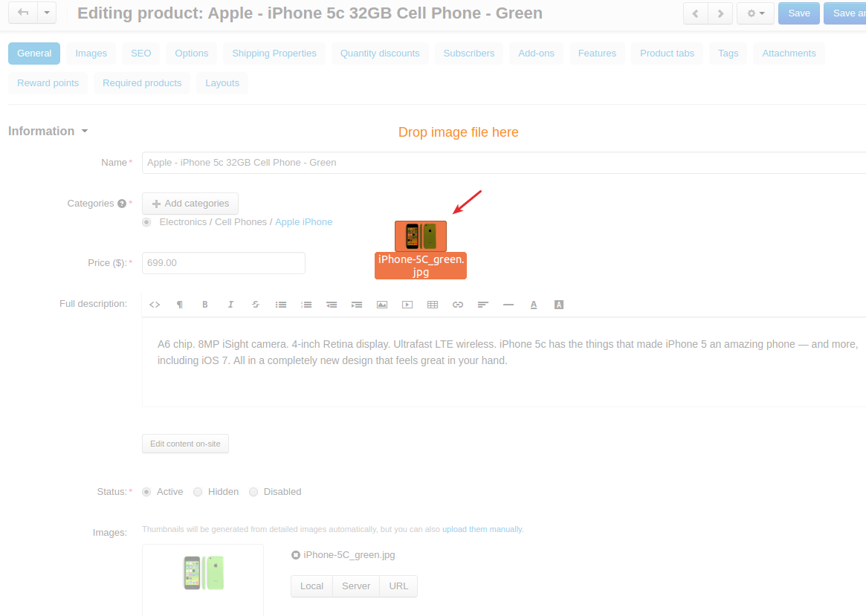Apply italic formatting in description editor
The image size is (866, 616).
(x=230, y=305)
